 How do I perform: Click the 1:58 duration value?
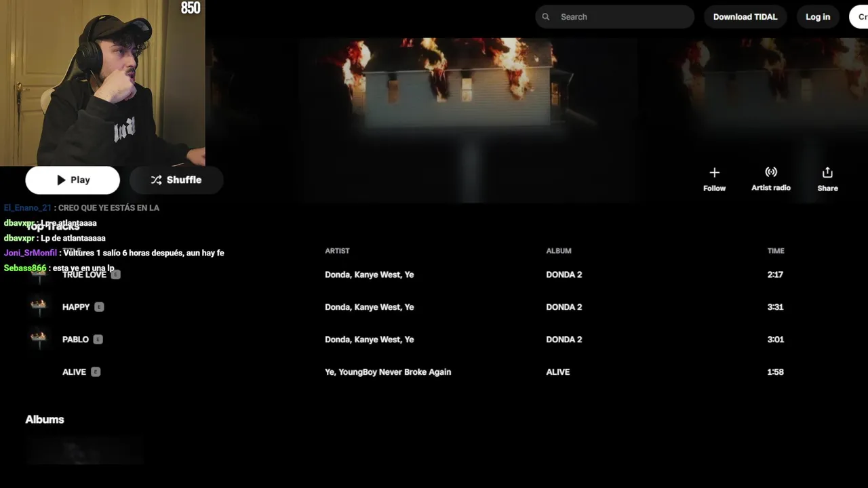click(775, 372)
